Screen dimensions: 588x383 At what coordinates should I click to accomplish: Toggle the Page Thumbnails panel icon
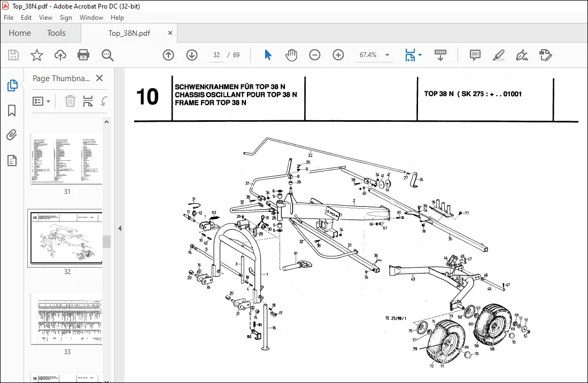coord(12,85)
